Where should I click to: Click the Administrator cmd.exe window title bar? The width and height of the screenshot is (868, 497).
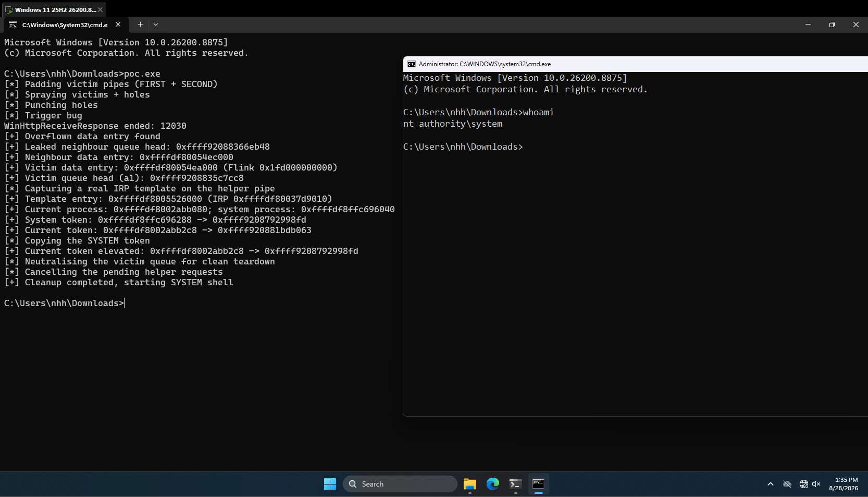point(636,64)
